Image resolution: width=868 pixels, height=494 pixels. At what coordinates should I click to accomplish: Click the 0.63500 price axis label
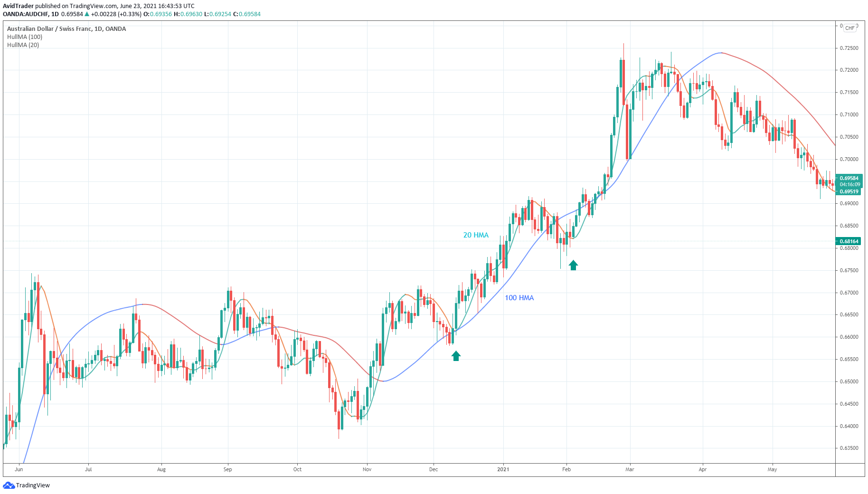pyautogui.click(x=849, y=448)
